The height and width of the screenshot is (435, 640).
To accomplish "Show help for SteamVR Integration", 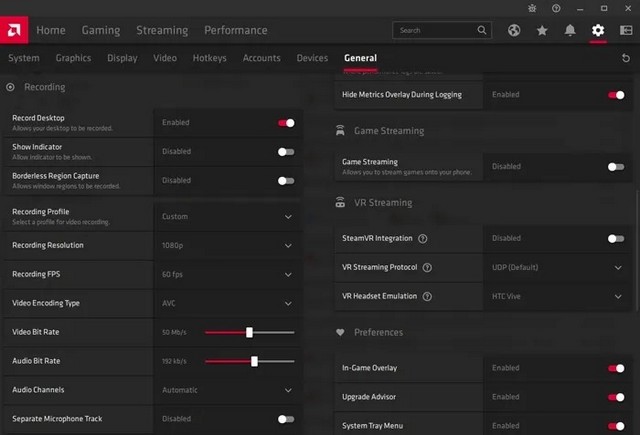I will pyautogui.click(x=423, y=239).
